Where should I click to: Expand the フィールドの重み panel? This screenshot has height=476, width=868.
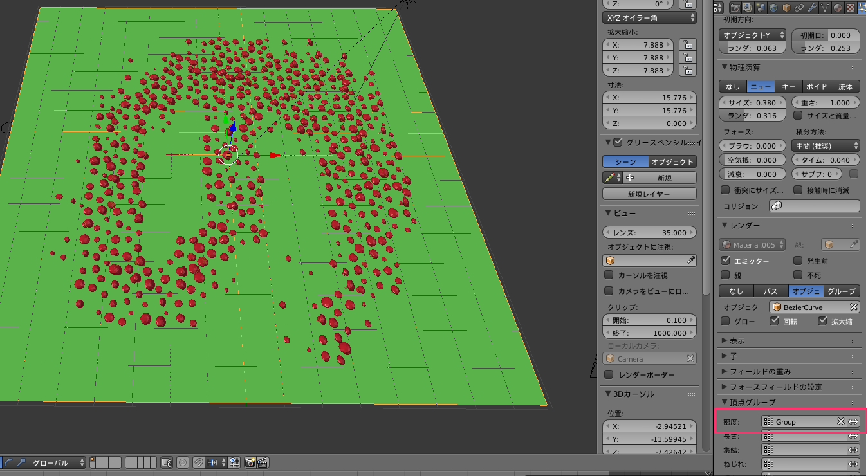point(760,371)
